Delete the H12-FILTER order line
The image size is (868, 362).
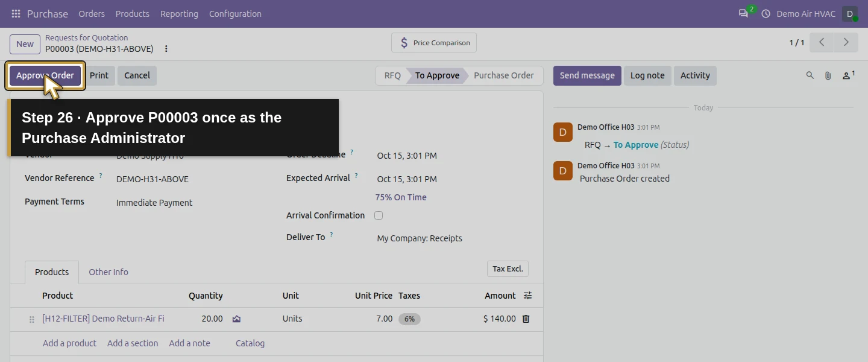click(526, 319)
